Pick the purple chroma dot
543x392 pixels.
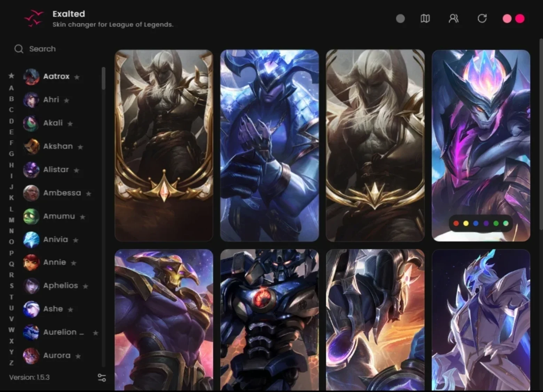click(x=486, y=223)
